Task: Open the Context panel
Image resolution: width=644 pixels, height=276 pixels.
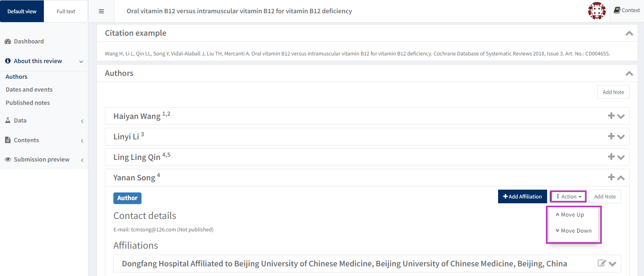Action: point(627,10)
